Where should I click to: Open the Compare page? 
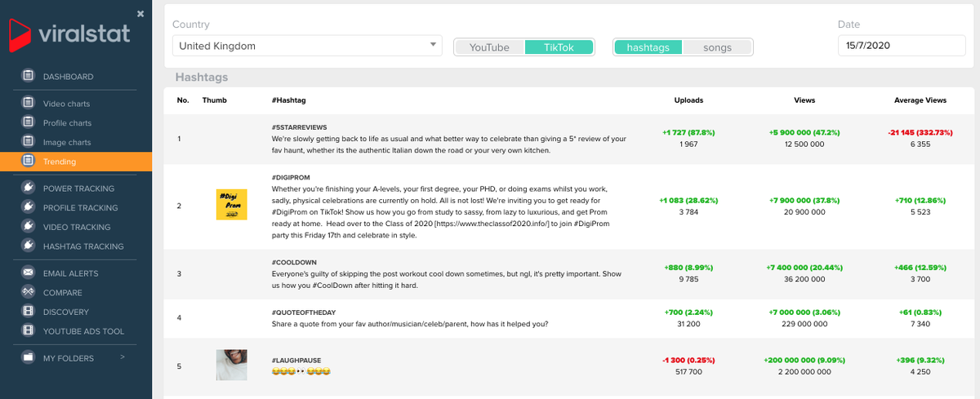pos(63,292)
